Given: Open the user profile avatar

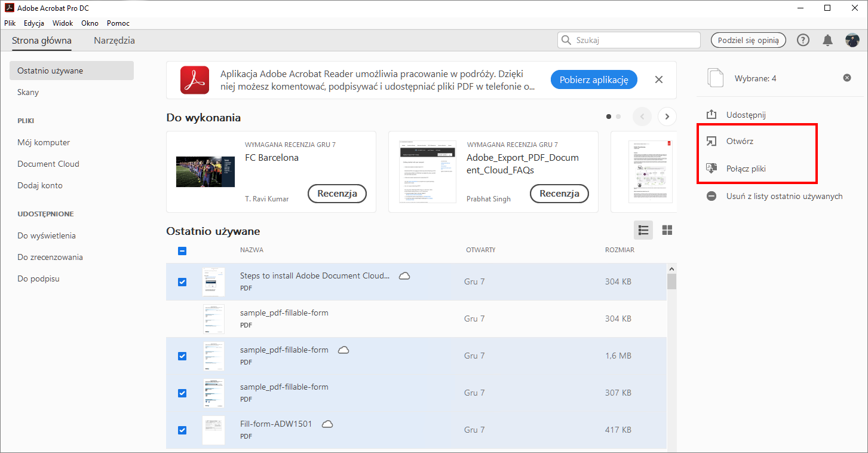Looking at the screenshot, I should coord(852,40).
